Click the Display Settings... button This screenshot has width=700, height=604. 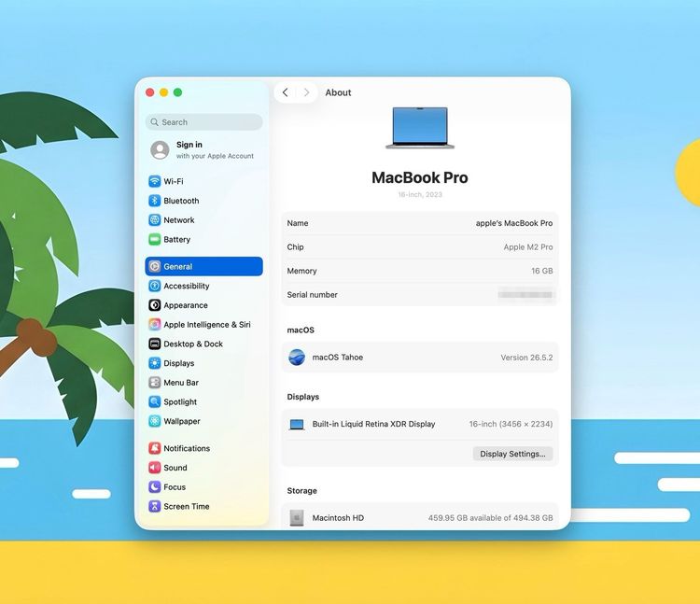tap(512, 454)
